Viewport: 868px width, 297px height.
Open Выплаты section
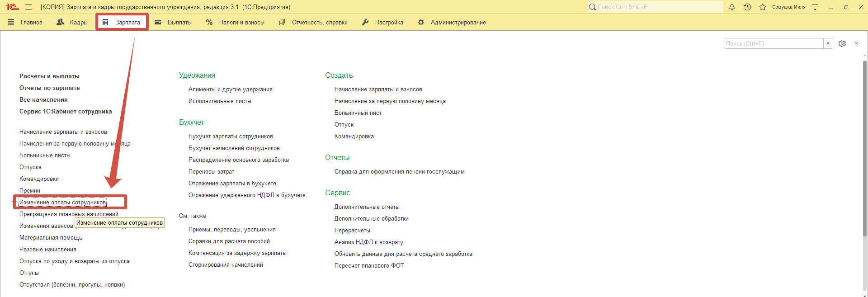point(173,22)
